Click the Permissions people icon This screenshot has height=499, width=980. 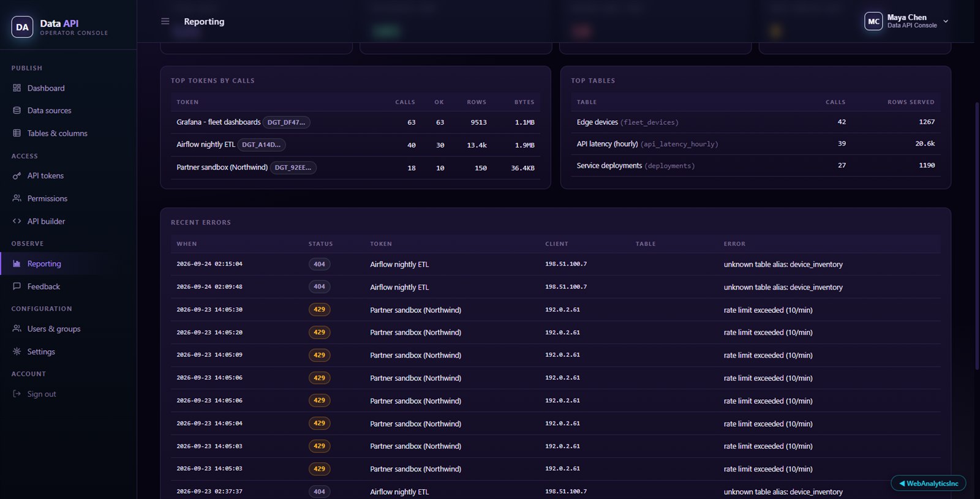coord(17,198)
